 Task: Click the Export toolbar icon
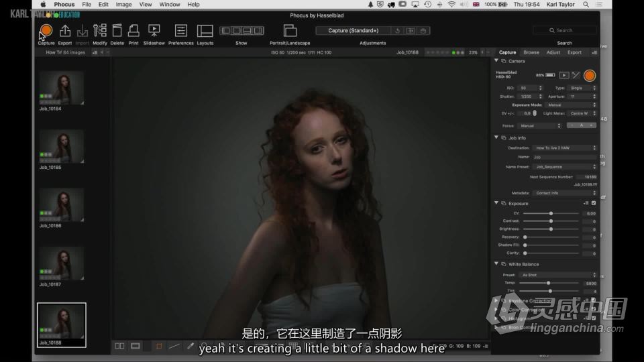pos(65,31)
